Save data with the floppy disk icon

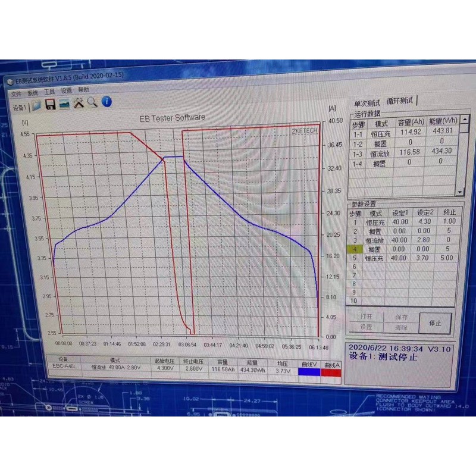pos(51,104)
